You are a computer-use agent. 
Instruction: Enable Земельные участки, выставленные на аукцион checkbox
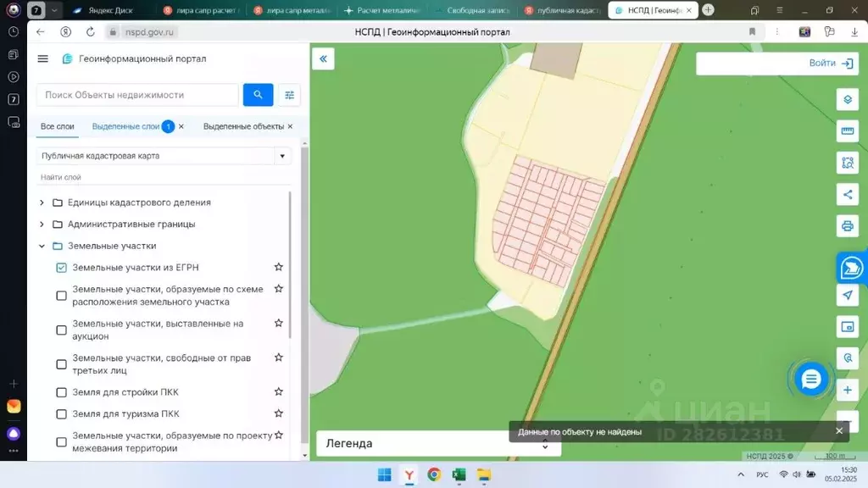[61, 330]
